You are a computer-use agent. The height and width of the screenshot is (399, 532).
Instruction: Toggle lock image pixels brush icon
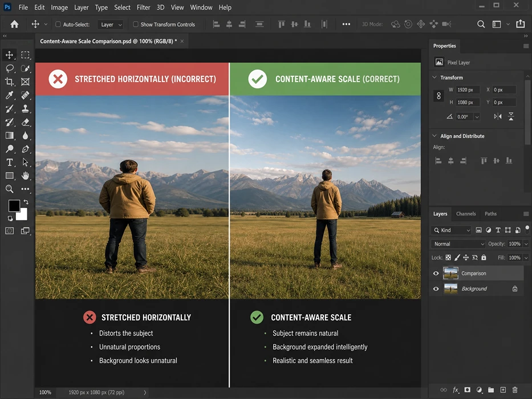tap(457, 258)
